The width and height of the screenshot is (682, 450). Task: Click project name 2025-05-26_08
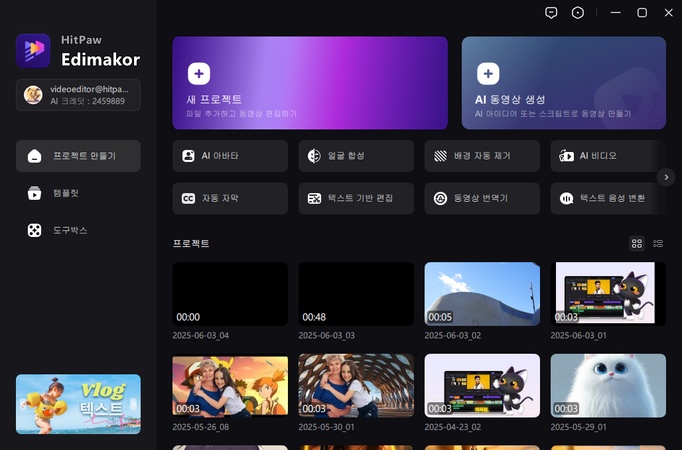[201, 427]
